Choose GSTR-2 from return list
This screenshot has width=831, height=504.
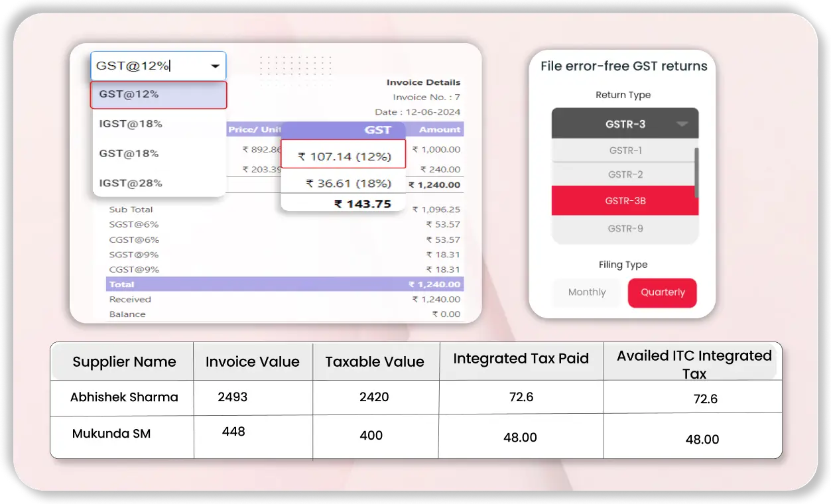624,174
